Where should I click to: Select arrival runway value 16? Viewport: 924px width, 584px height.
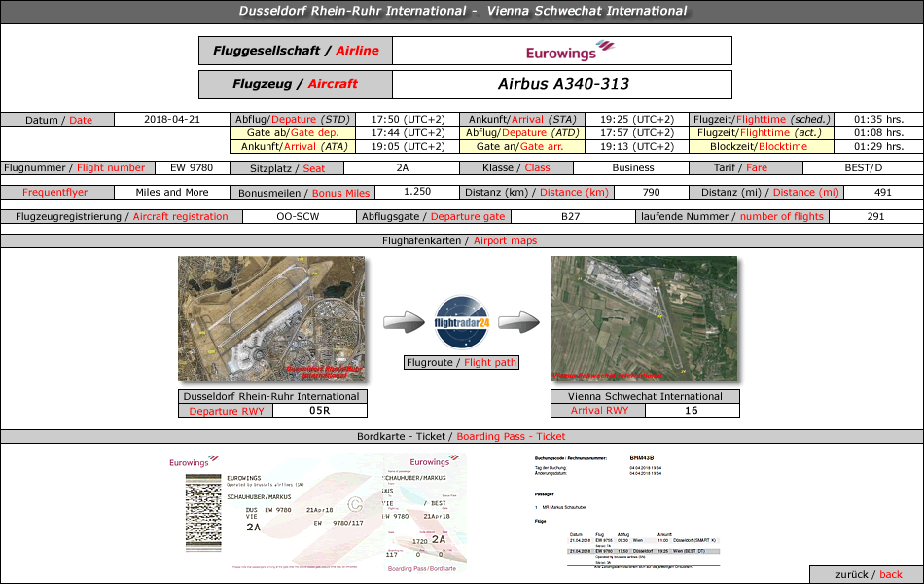692,410
